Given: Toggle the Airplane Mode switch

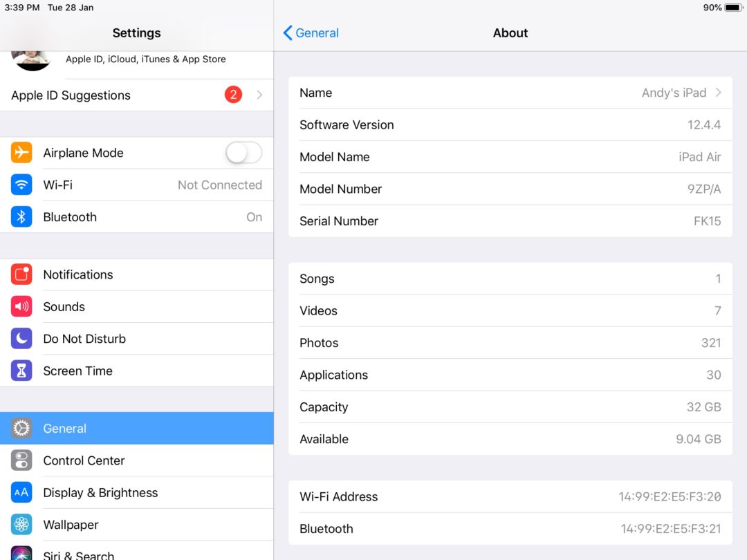Looking at the screenshot, I should pos(243,153).
